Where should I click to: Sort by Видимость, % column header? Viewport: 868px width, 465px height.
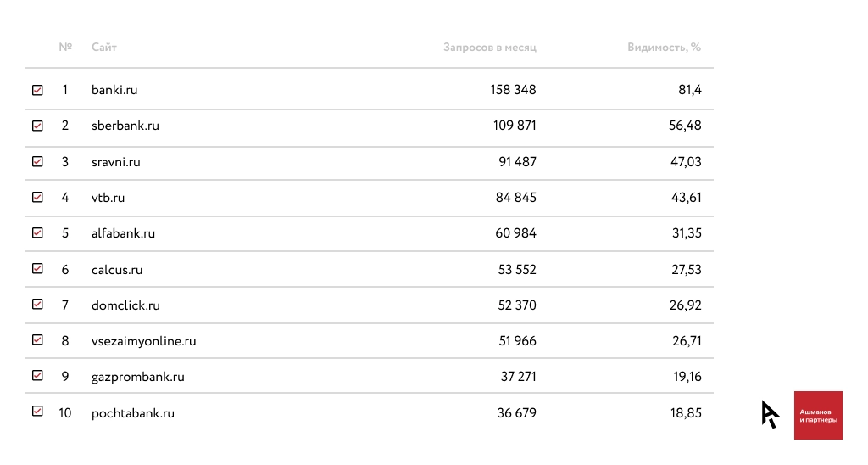[x=664, y=48]
